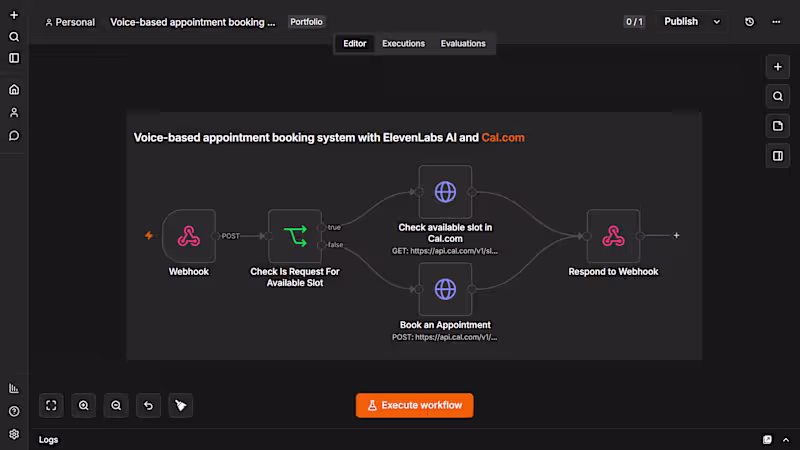This screenshot has width=800, height=450.
Task: Open settings gear in left sidebar
Action: click(x=14, y=434)
